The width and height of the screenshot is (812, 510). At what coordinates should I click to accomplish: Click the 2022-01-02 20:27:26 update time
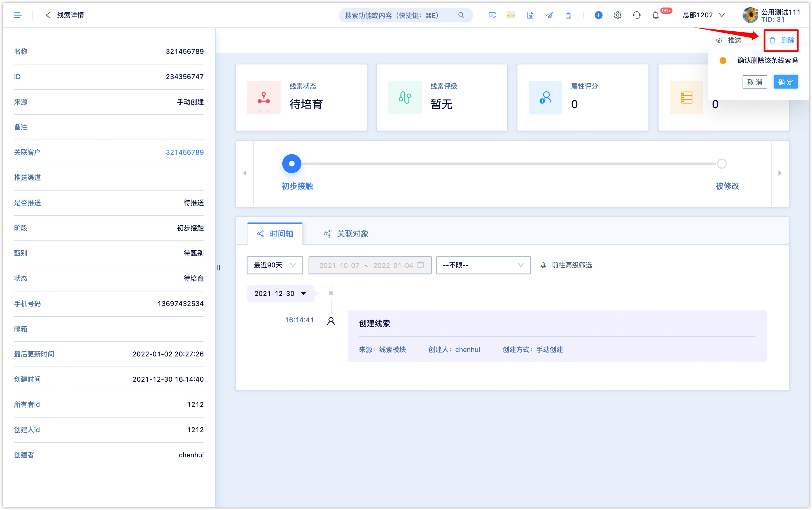(x=168, y=354)
